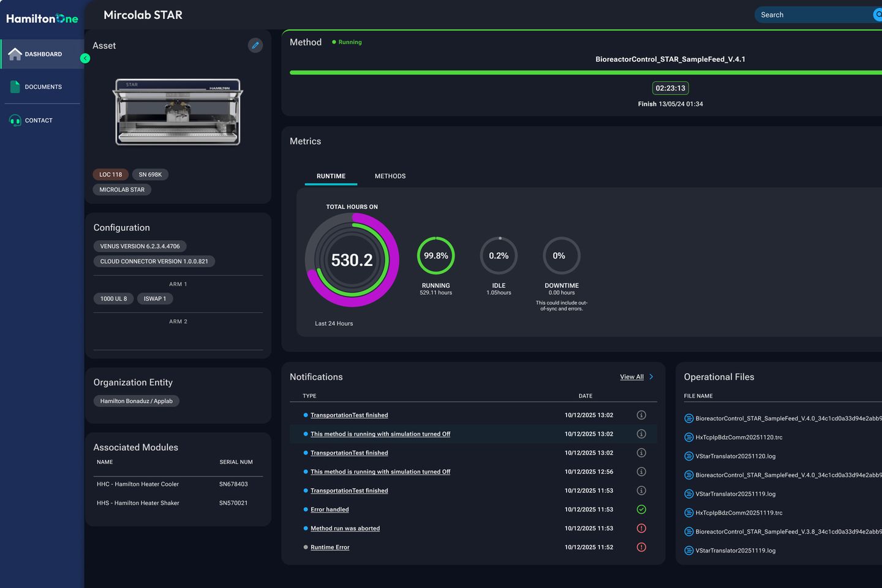Click the 99.8% Running gauge

[x=436, y=255]
